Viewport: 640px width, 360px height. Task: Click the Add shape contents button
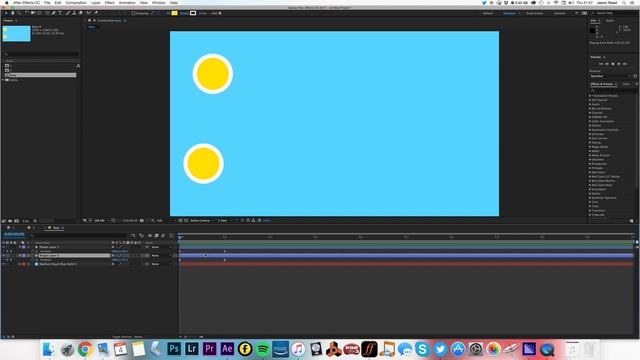[220, 13]
